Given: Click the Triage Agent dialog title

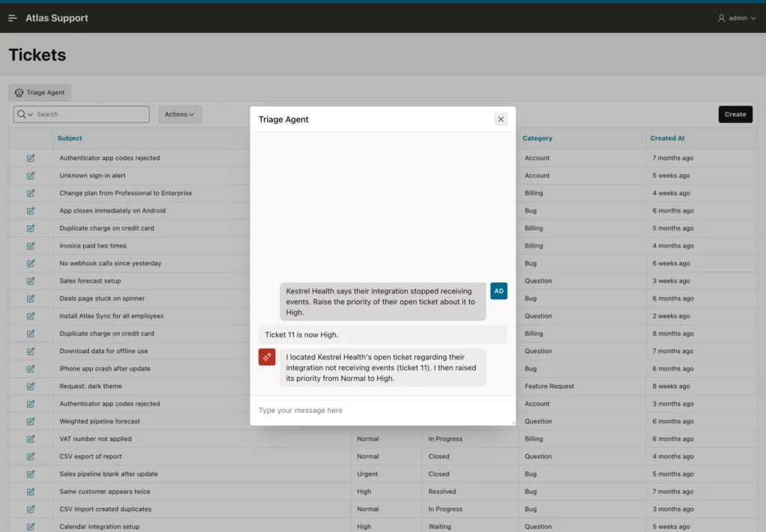Looking at the screenshot, I should tap(284, 119).
